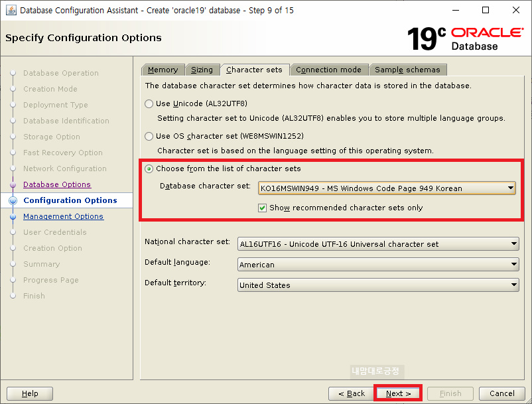This screenshot has height=404, width=532.
Task: Switch to the Sizing tab
Action: pos(202,70)
